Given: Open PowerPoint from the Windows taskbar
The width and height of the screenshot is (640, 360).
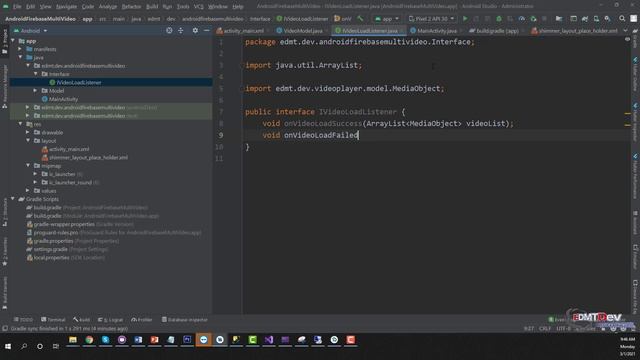Looking at the screenshot, I should [154, 340].
